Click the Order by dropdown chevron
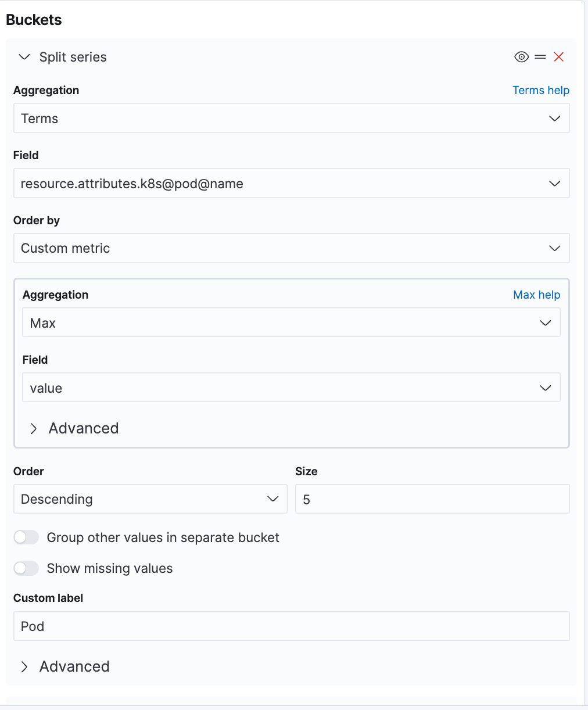Image resolution: width=588 pixels, height=710 pixels. click(x=555, y=248)
